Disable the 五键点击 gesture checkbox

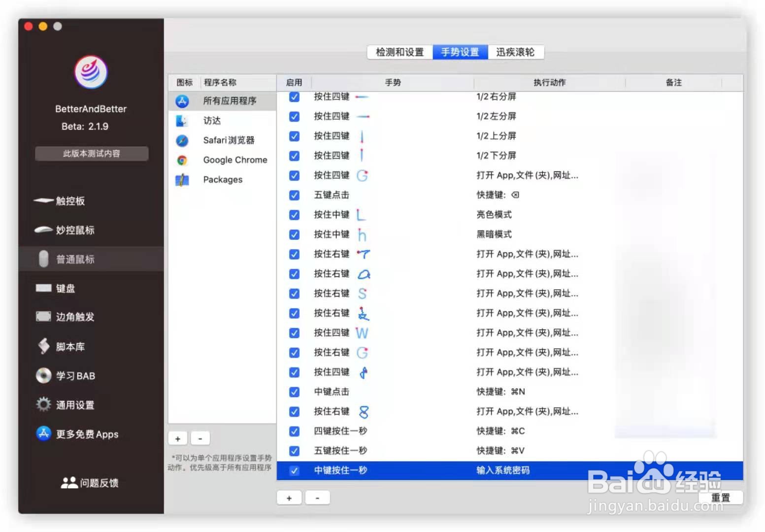(x=294, y=195)
